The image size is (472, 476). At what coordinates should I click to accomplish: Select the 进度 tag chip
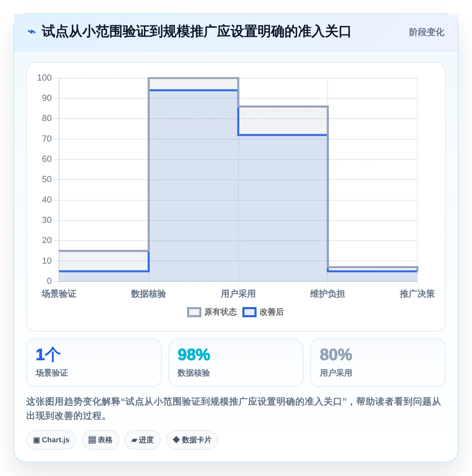(143, 440)
